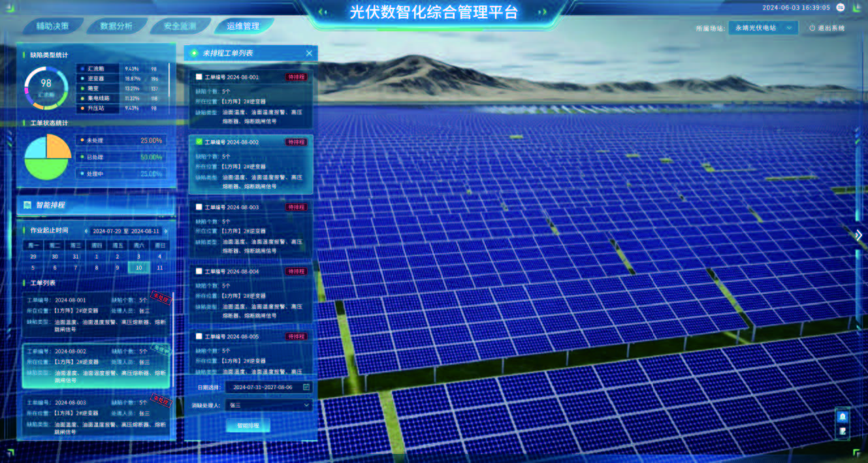This screenshot has height=463, width=868.
Task: Go to previous date range arrow
Action: [86, 231]
